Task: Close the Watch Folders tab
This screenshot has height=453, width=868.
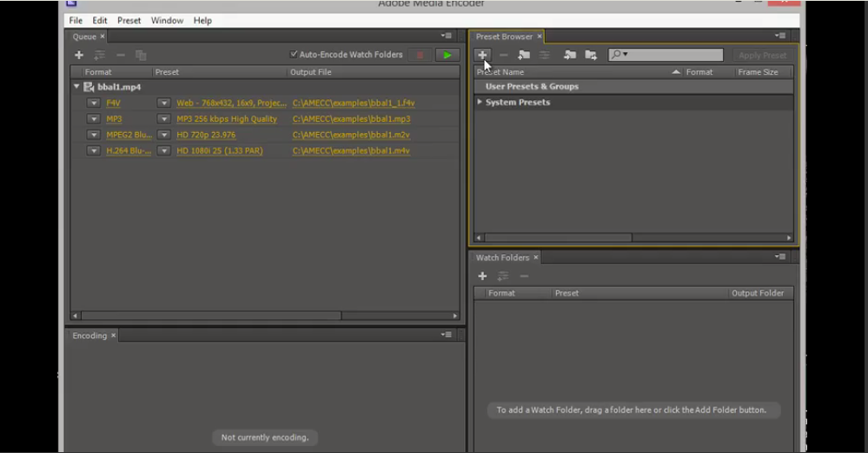Action: point(536,257)
